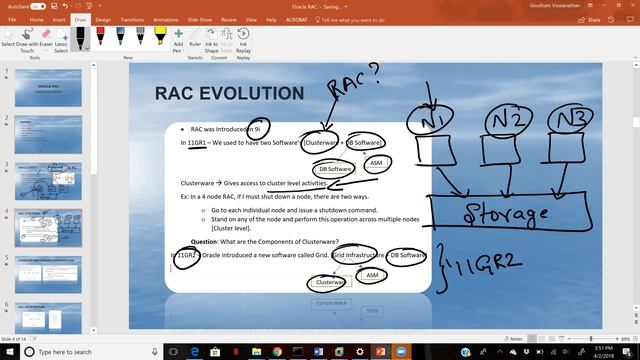Open the Review tab
The width and height of the screenshot is (640, 360).
tap(229, 20)
